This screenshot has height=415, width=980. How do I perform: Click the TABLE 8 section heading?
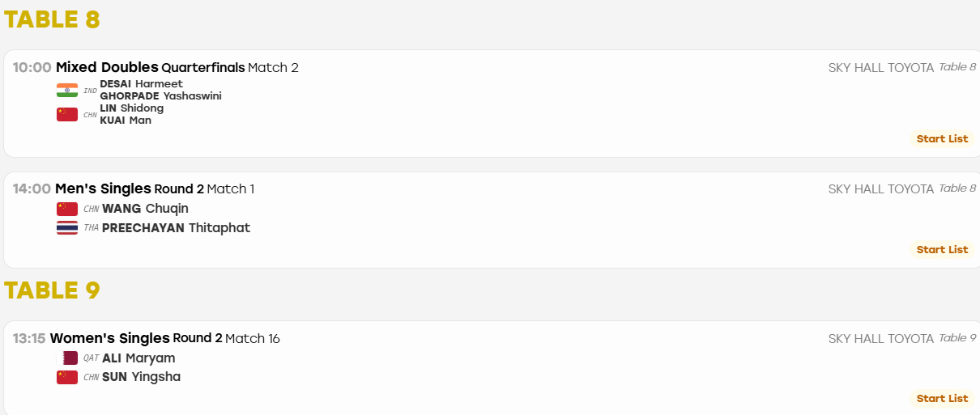tap(52, 19)
